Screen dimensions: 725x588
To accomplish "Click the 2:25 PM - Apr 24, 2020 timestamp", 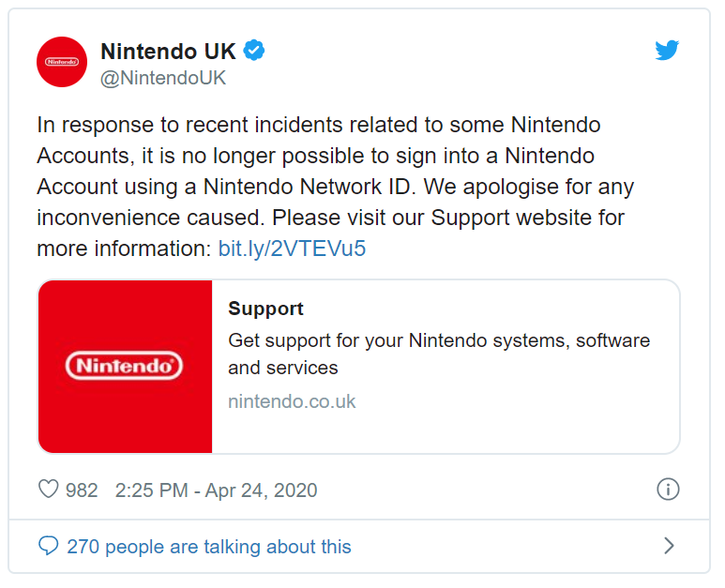I will pyautogui.click(x=216, y=490).
